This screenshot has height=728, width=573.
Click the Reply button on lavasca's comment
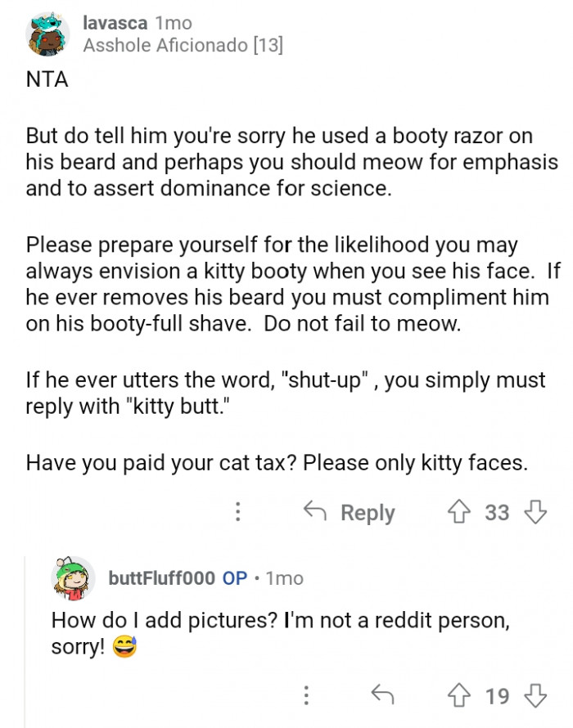point(366,512)
